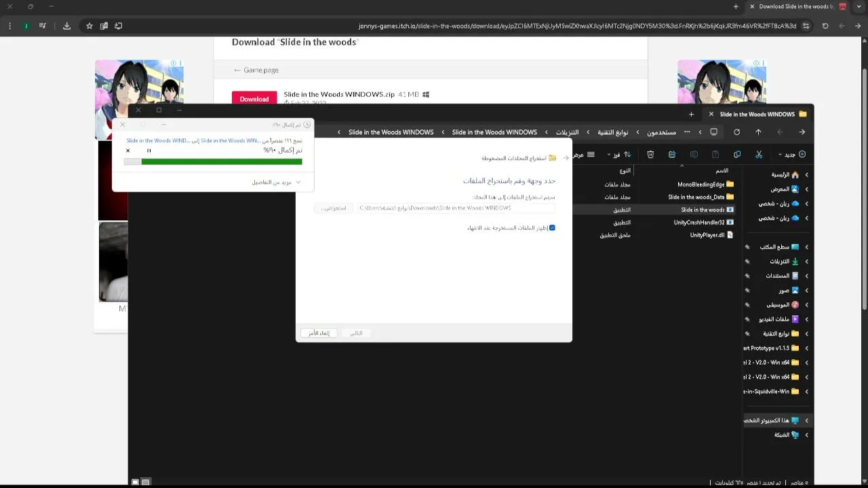Click the Paste icon in explorer toolbar
Viewport: 868px width, 488px height.
[x=715, y=155]
